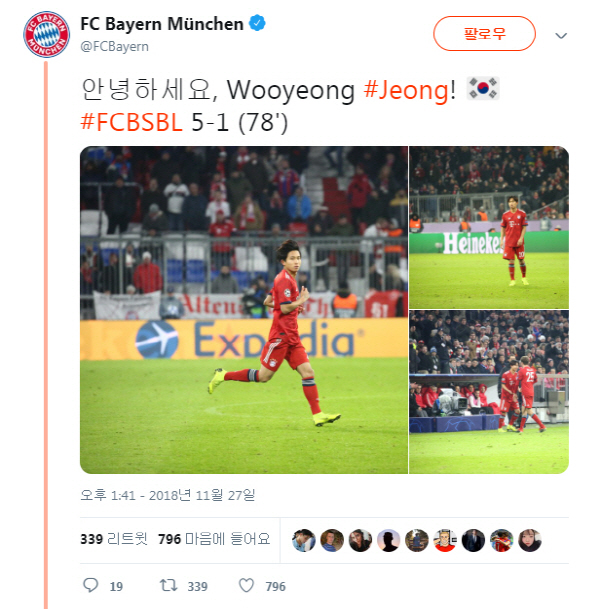This screenshot has height=609, width=600.
Task: Open the last liker's avatar on right
Action: [530, 540]
